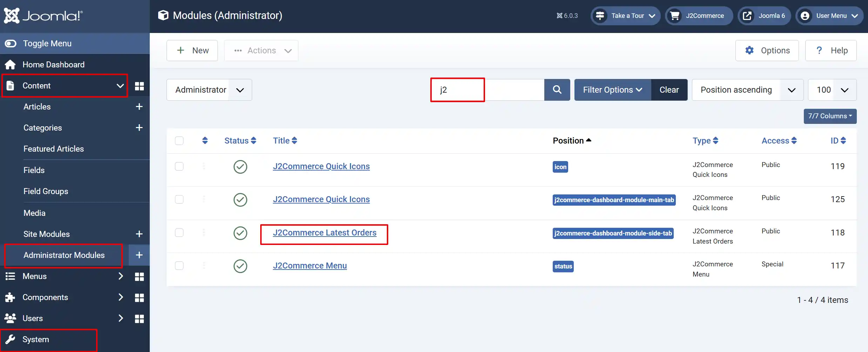Open the J2Commerce Latest Orders module link
This screenshot has height=352, width=868.
click(x=325, y=233)
